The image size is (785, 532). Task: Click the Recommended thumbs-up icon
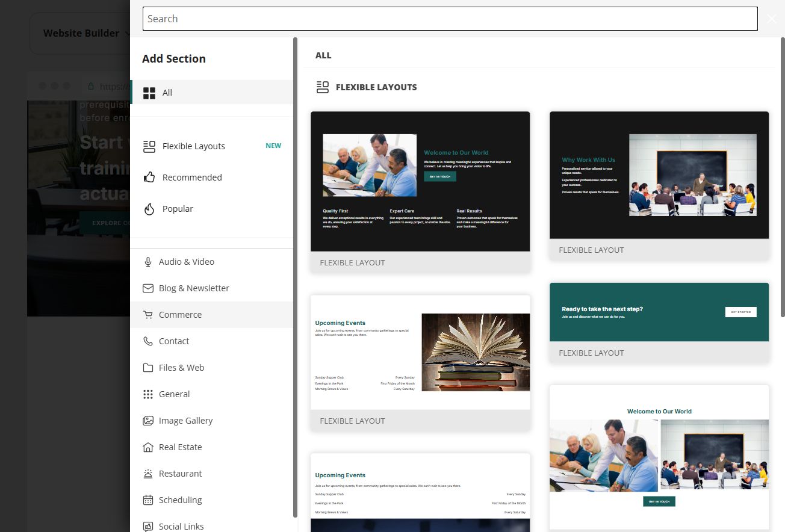(149, 178)
